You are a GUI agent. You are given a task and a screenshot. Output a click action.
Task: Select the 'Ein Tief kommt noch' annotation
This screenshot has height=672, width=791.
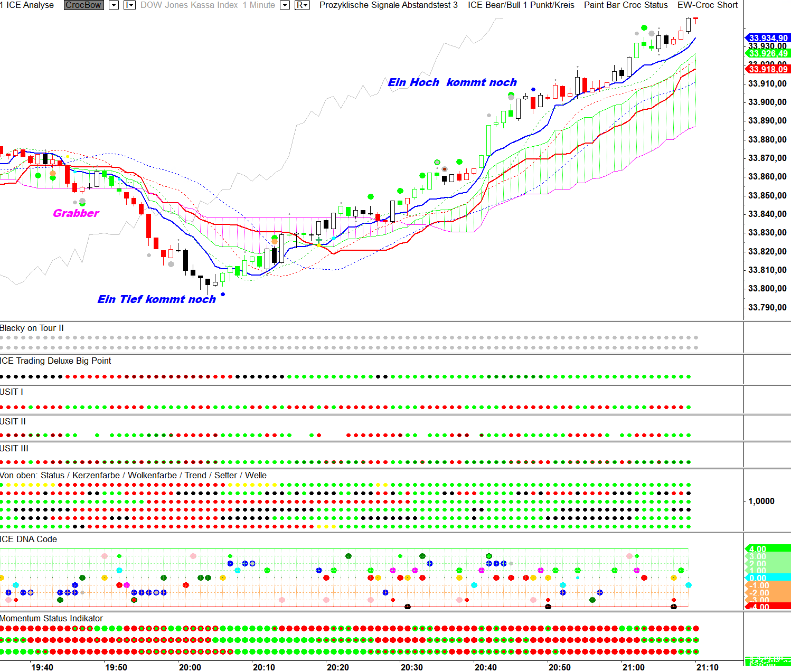(156, 299)
